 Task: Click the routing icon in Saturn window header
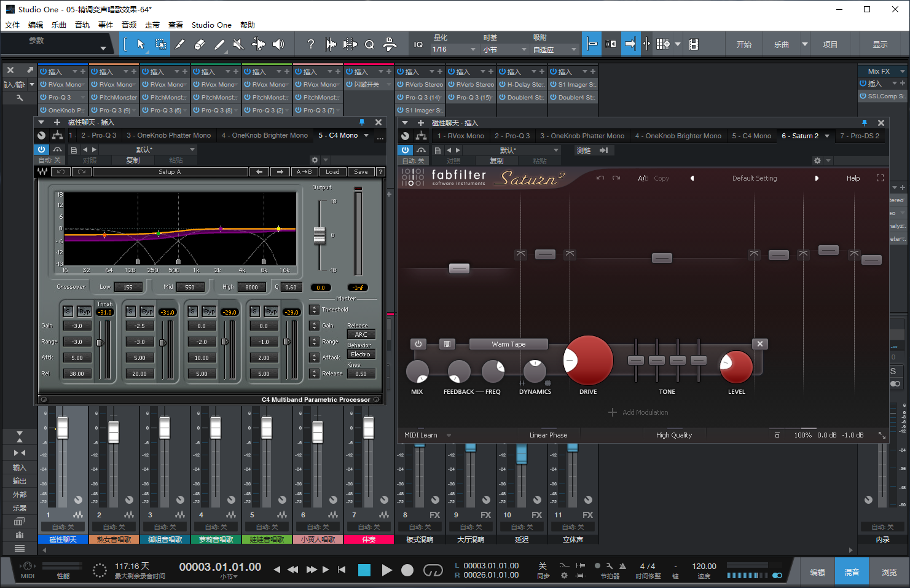point(421,136)
